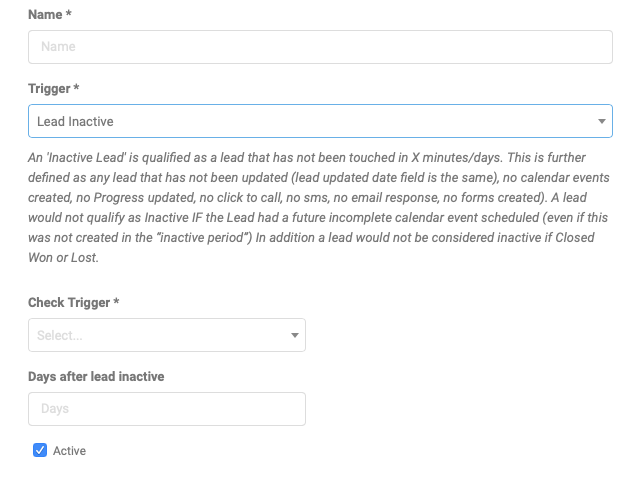Click the Days after lead inactive label

(96, 376)
